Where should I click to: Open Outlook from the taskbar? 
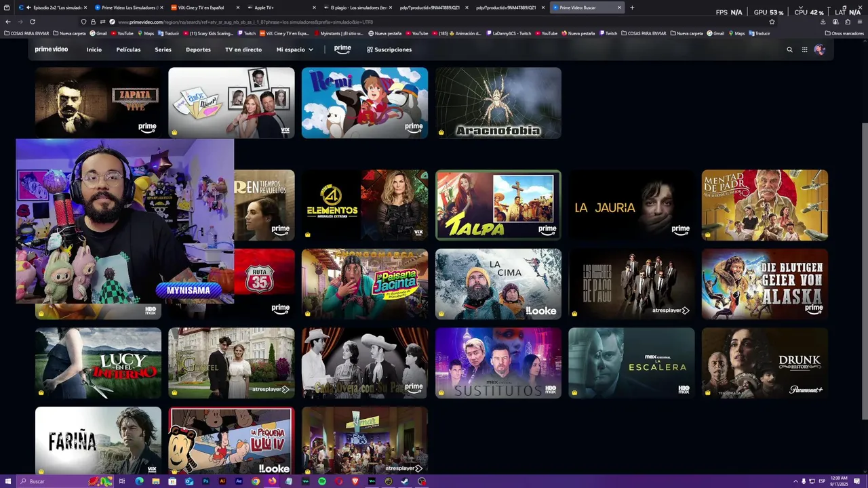tap(189, 481)
